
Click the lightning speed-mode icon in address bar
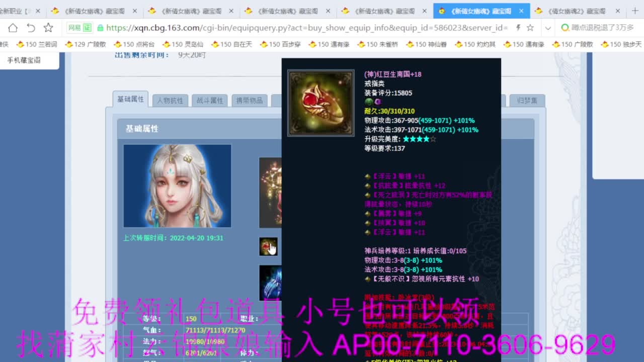pos(518,28)
